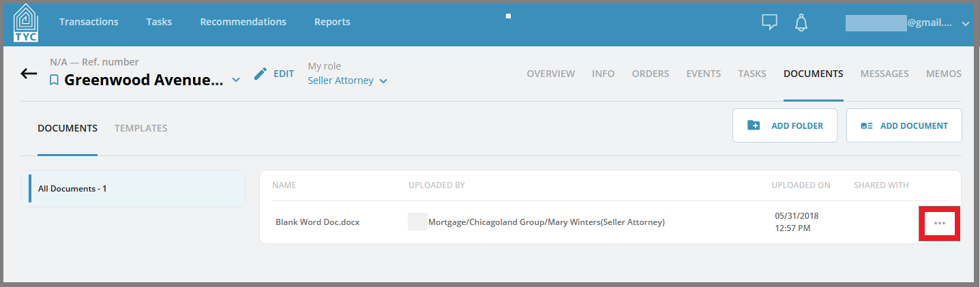Go back using the left arrow

point(29,74)
